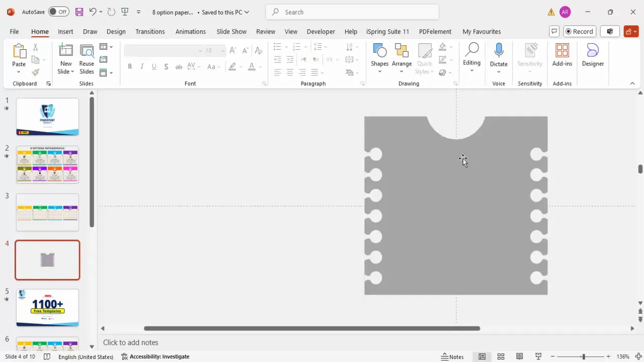Click Zoom In plus button
Screen dimensions: 644x362
pyautogui.click(x=609, y=356)
